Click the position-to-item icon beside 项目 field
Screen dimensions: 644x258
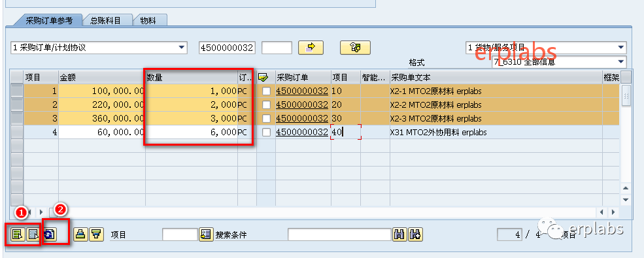[206, 234]
